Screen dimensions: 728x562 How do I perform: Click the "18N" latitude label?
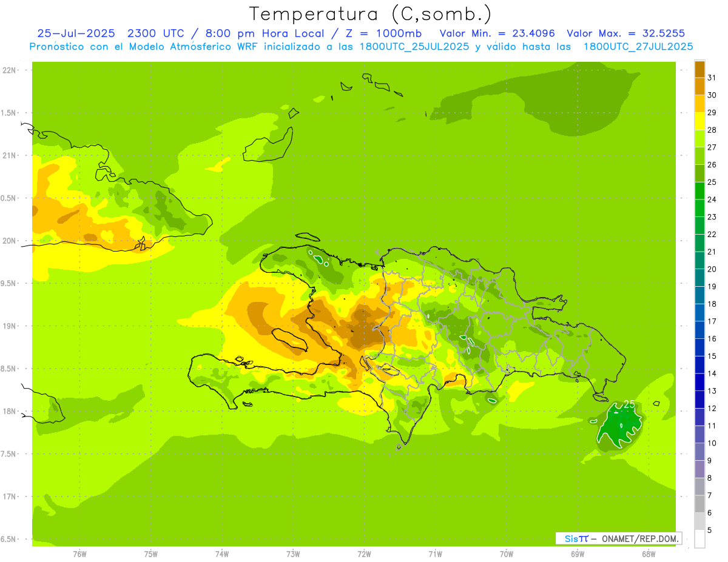click(10, 411)
